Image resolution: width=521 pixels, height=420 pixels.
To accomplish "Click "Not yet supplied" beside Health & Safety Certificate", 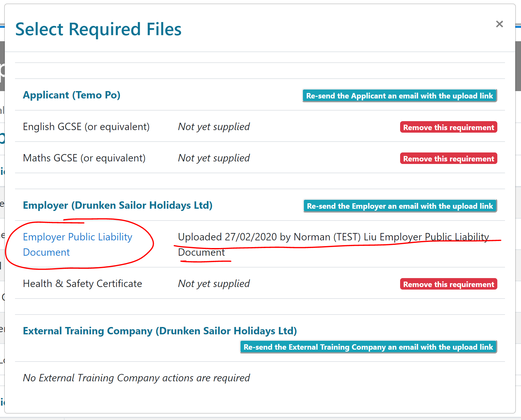I will [x=214, y=284].
